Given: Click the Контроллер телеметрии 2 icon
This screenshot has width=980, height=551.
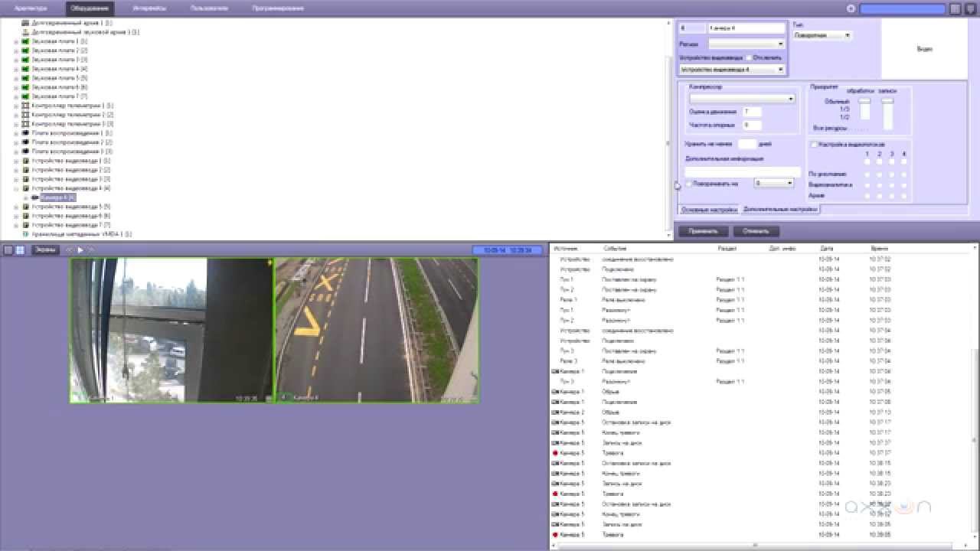Looking at the screenshot, I should point(25,115).
